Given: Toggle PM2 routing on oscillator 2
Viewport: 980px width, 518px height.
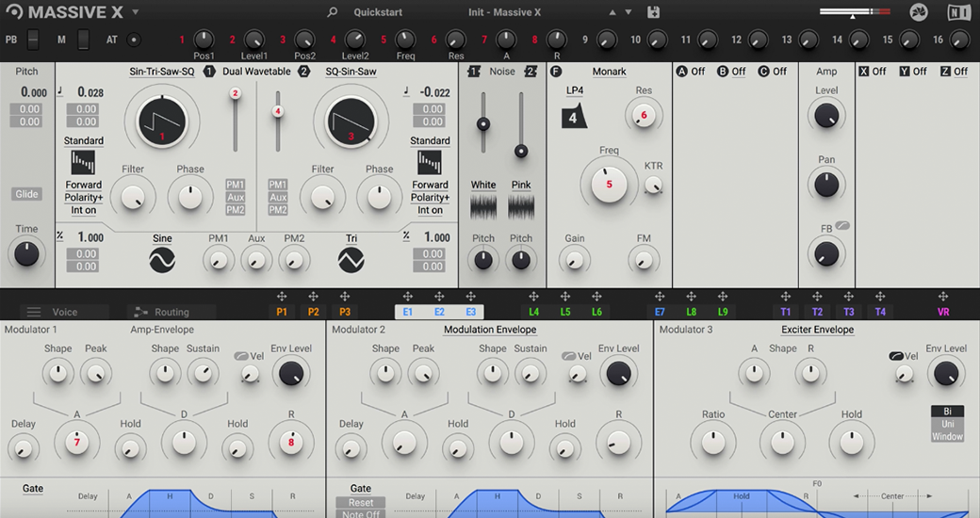Looking at the screenshot, I should click(277, 210).
